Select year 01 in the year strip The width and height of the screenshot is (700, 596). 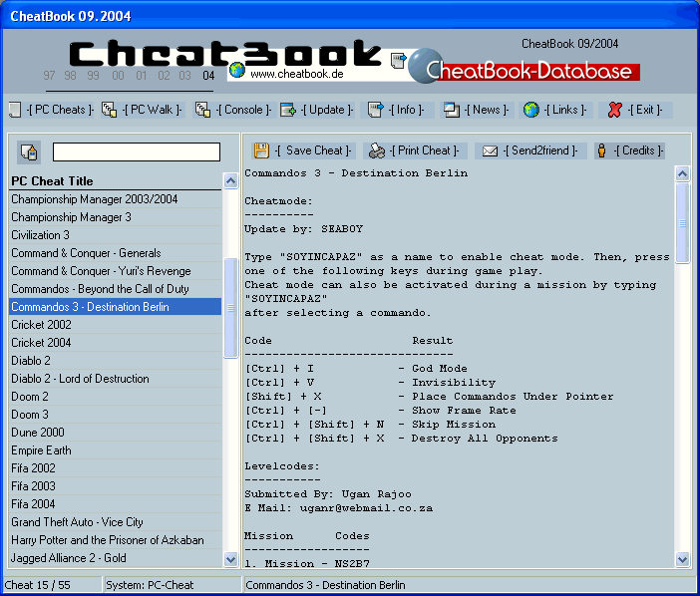[141, 76]
